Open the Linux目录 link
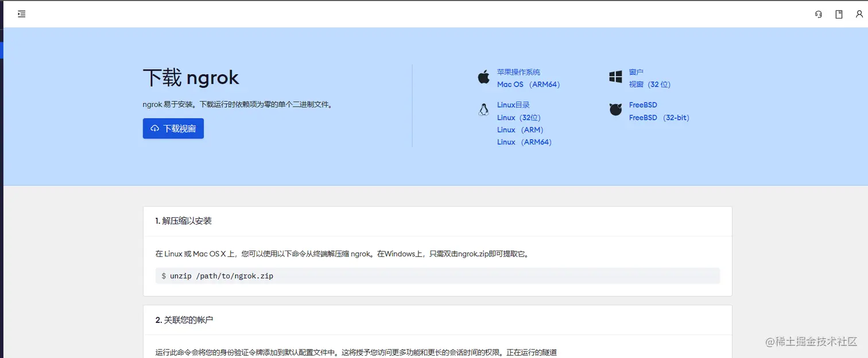 tap(513, 105)
